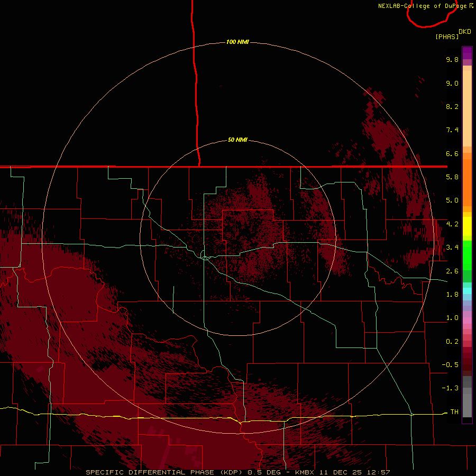Click the DKD [PHAS] legend heading

click(x=453, y=34)
